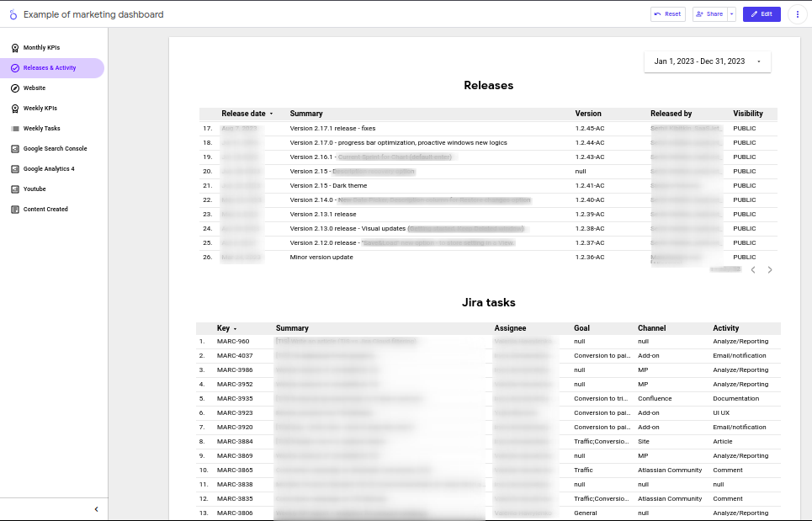Viewport: 812px width, 521px height.
Task: Open the Jan 1 - Dec 31 date range selector
Action: tap(707, 61)
